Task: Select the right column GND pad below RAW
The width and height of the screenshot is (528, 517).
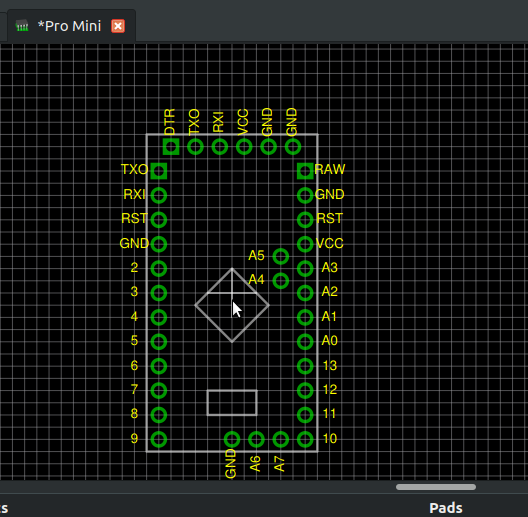Action: tap(305, 195)
